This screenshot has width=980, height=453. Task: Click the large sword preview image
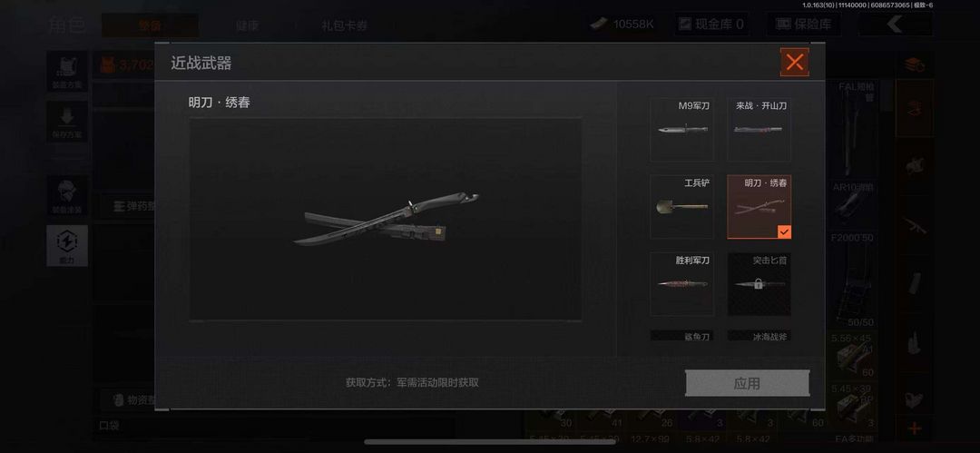(x=386, y=219)
